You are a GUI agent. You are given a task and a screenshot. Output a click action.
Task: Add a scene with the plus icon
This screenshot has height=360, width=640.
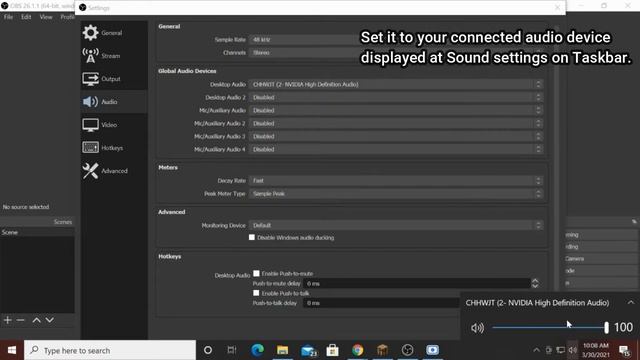click(8, 320)
